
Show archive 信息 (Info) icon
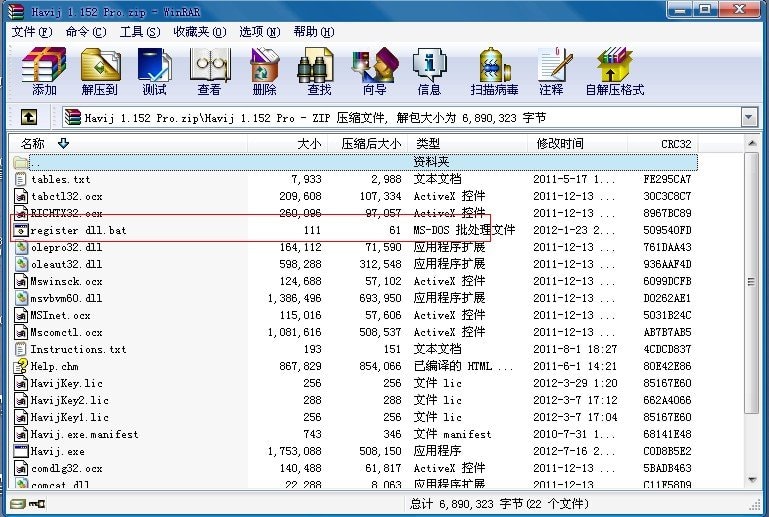point(429,72)
